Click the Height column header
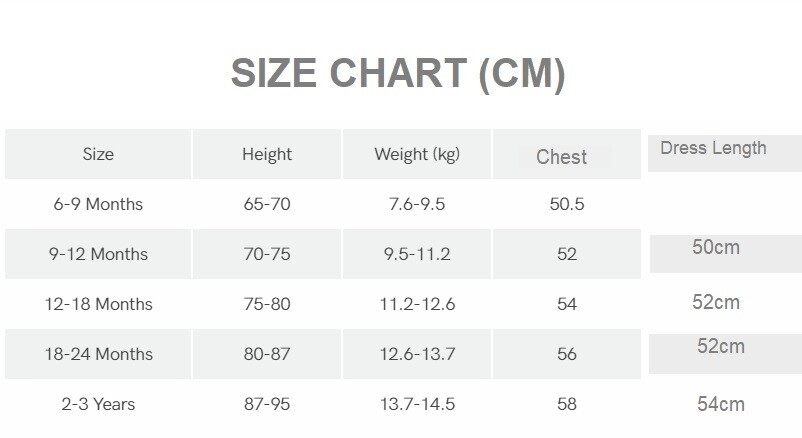The image size is (802, 438). pos(267,154)
